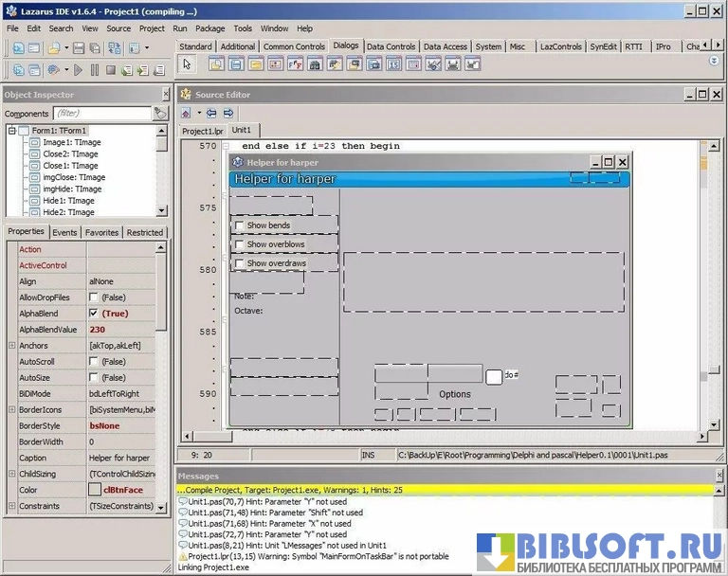Click the Stop toolbar icon

coord(110,70)
